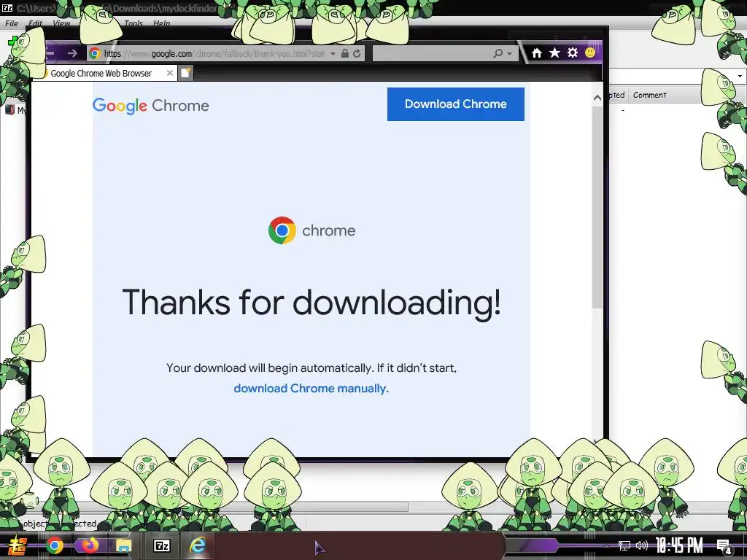The height and width of the screenshot is (560, 747).
Task: Open the 7-Zip path dropdown arrow
Action: pos(740,76)
